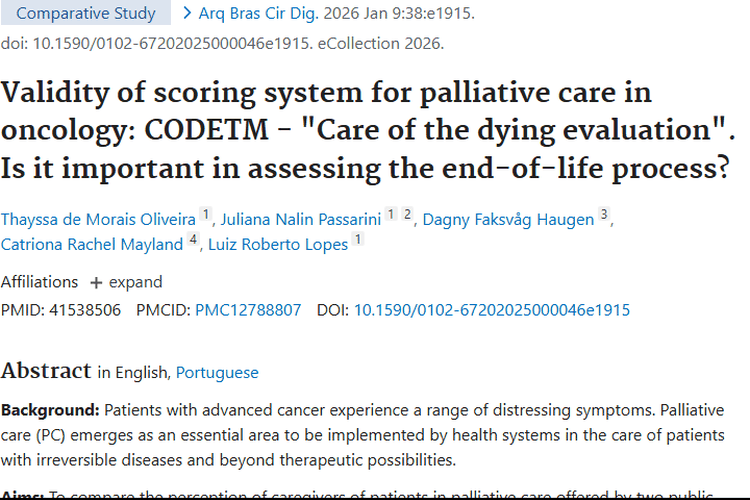Image resolution: width=750 pixels, height=500 pixels.
Task: Open the PMC12788807 full-text link
Action: click(x=248, y=310)
